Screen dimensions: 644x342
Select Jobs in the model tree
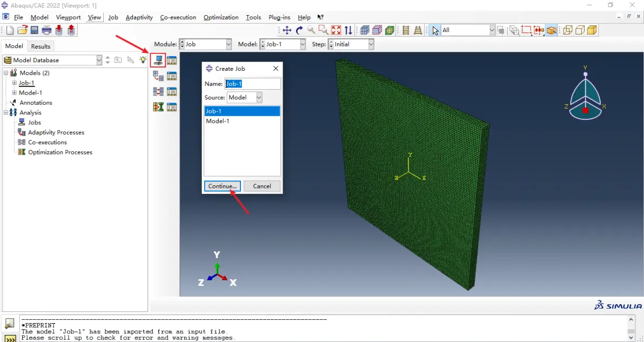(x=35, y=122)
